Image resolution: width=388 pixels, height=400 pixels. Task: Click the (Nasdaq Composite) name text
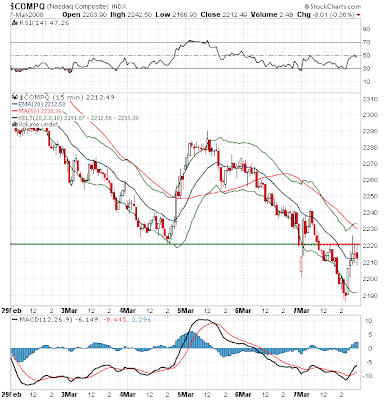(x=78, y=7)
